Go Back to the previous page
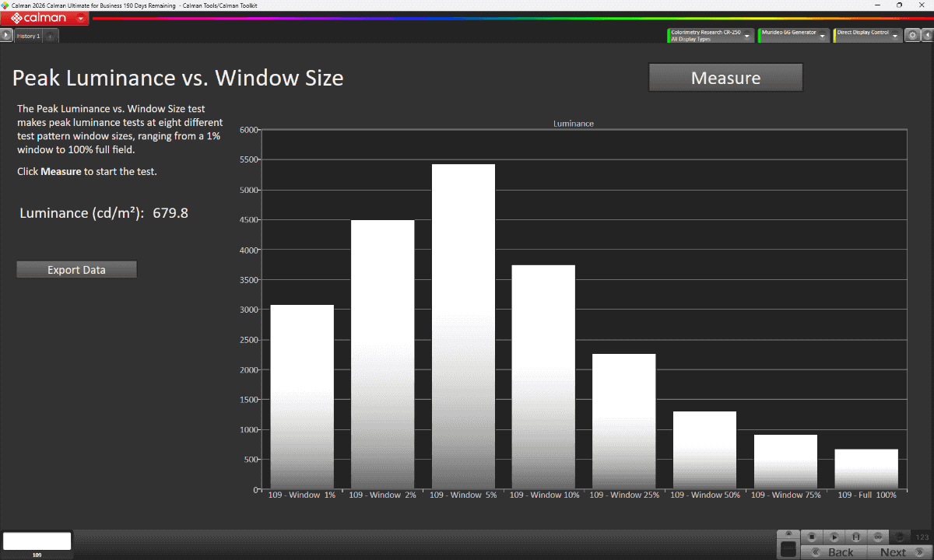The width and height of the screenshot is (934, 560). click(833, 552)
